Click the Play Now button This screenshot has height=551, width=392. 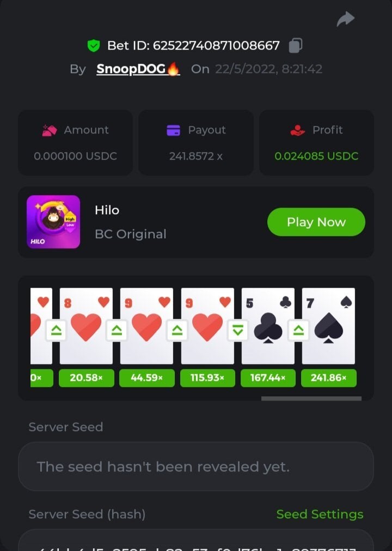click(316, 222)
